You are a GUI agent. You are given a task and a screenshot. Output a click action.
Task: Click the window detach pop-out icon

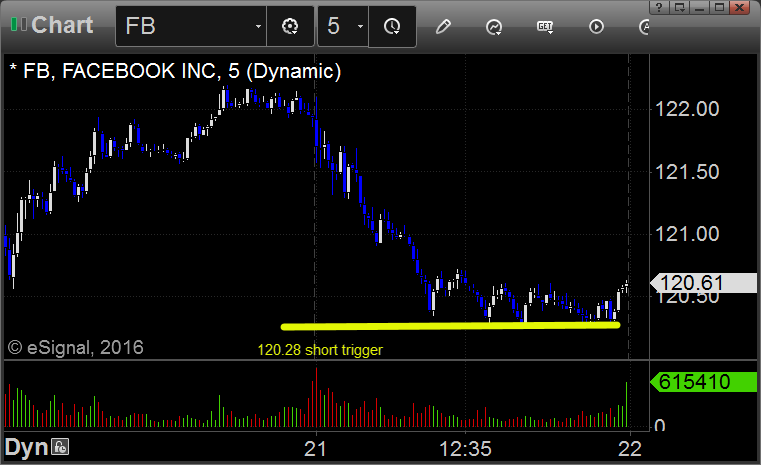pyautogui.click(x=679, y=7)
